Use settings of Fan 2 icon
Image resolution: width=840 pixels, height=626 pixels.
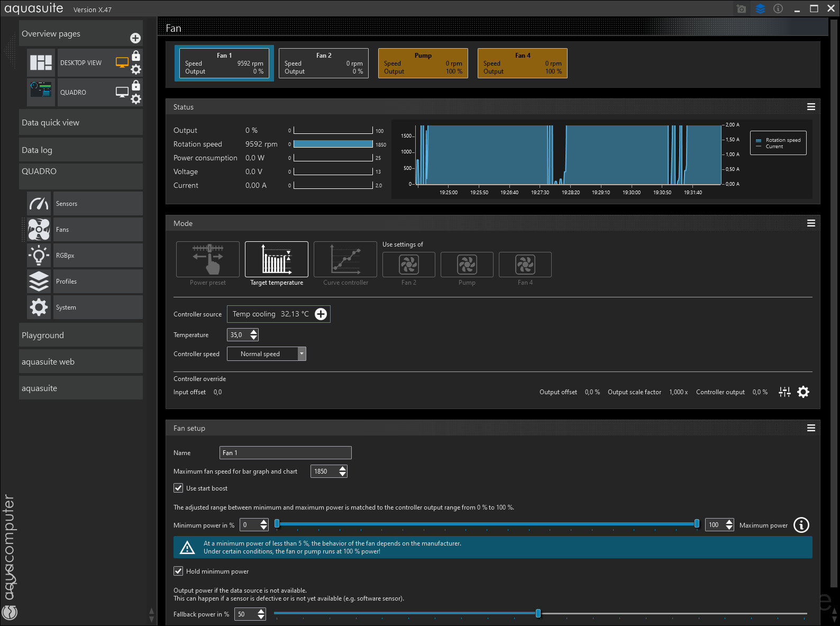pos(408,265)
